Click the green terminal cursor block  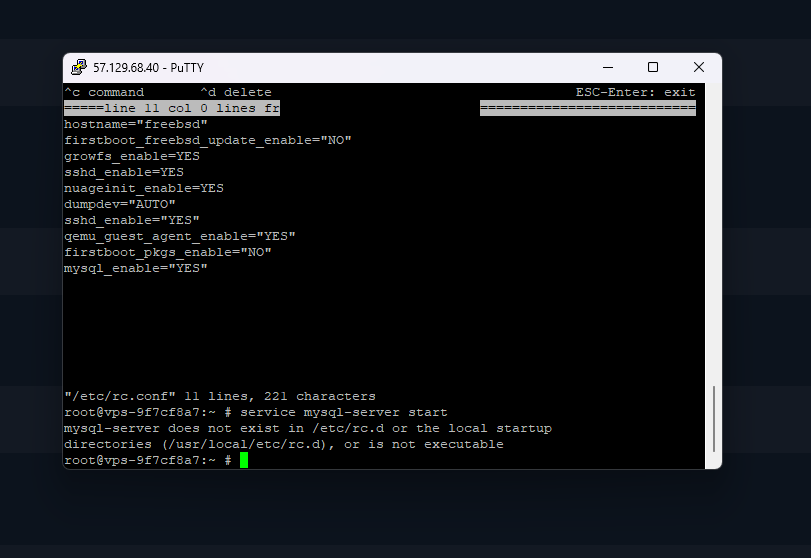pyautogui.click(x=244, y=460)
